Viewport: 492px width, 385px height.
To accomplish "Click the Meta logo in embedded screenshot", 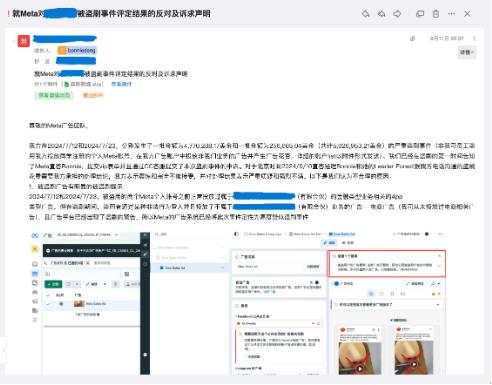I will click(x=35, y=236).
